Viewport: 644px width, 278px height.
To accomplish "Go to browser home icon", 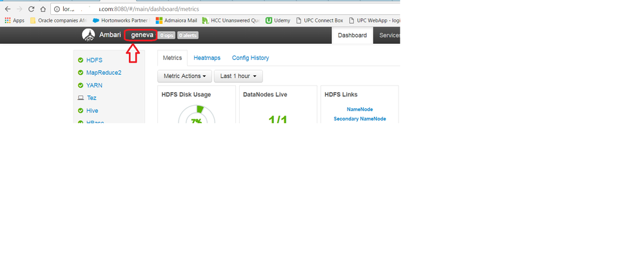I will 43,8.
